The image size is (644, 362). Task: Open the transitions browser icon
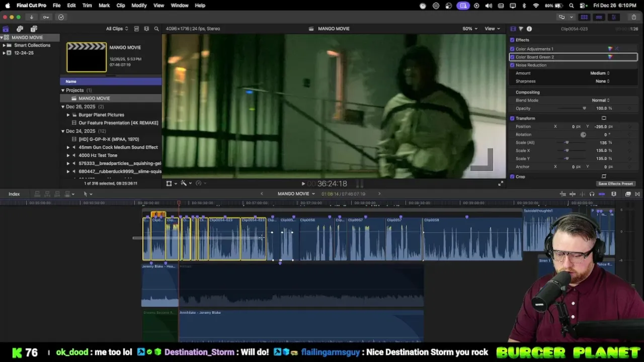[x=637, y=194]
